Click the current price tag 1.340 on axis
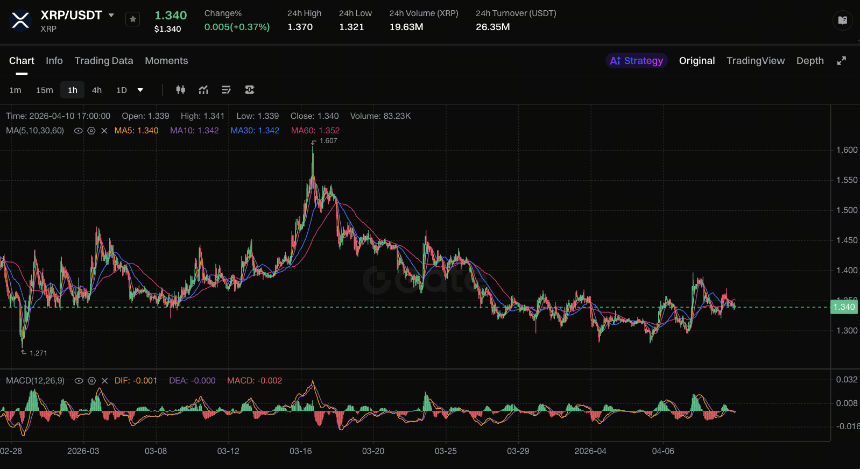The height and width of the screenshot is (469, 860). tap(844, 307)
